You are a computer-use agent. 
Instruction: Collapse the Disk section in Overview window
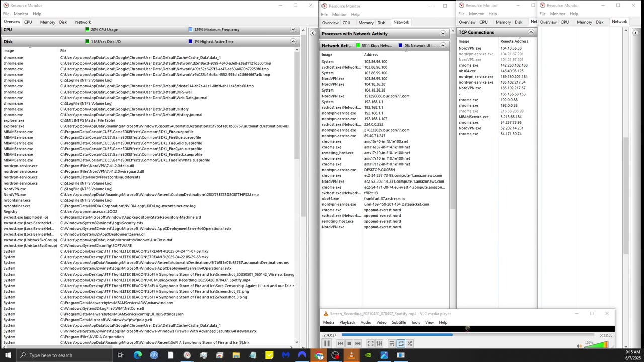pyautogui.click(x=293, y=42)
